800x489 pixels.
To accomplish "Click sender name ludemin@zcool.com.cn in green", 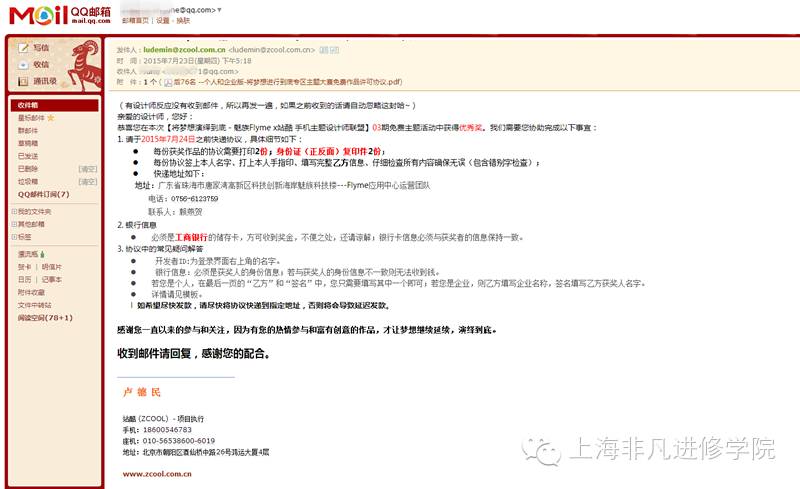I will coord(184,50).
